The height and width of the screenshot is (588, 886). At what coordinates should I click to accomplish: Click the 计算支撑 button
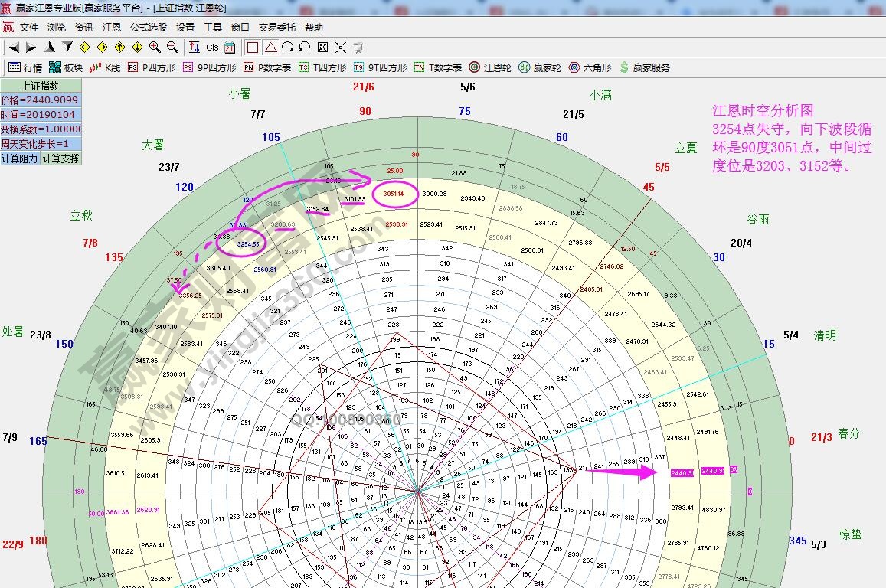point(60,158)
